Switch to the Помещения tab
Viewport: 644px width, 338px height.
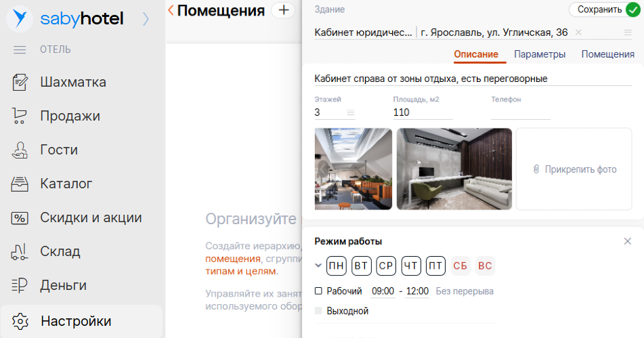(x=607, y=54)
